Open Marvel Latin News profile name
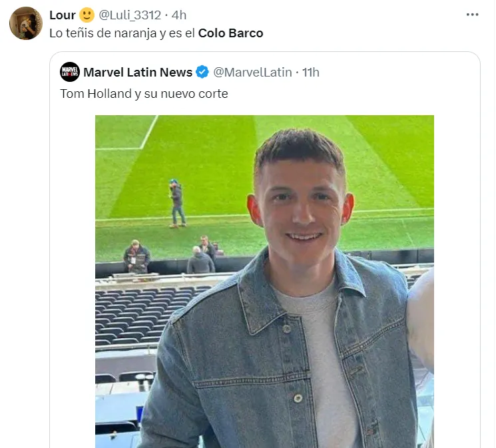Image resolution: width=496 pixels, height=448 pixels. [x=138, y=72]
